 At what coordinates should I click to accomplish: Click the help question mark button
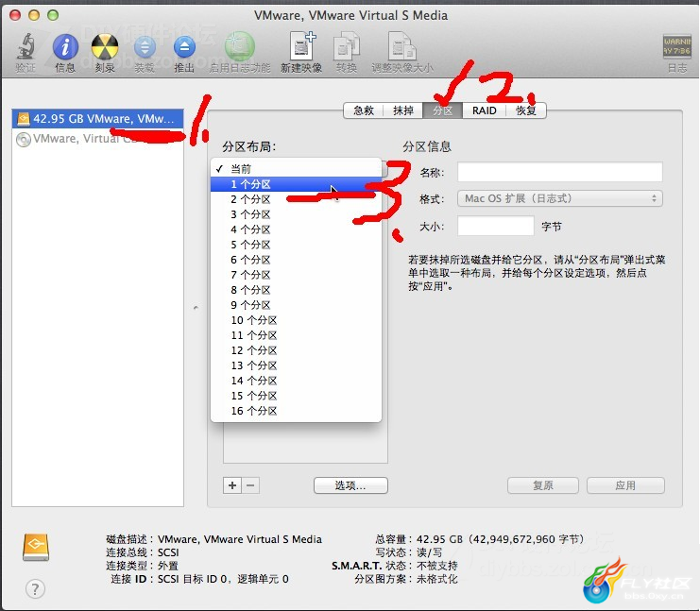pyautogui.click(x=35, y=588)
